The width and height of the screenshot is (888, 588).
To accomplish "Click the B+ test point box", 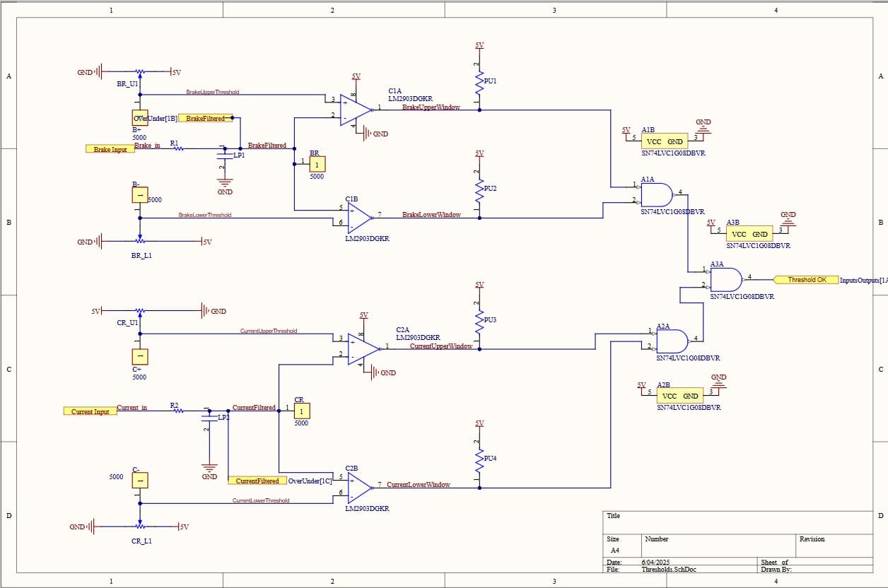I will click(x=140, y=118).
